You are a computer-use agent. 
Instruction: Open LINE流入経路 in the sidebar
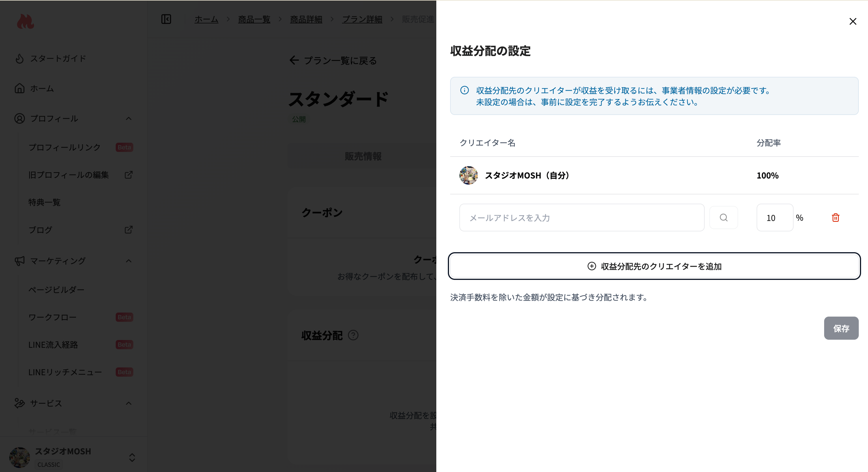click(x=53, y=345)
